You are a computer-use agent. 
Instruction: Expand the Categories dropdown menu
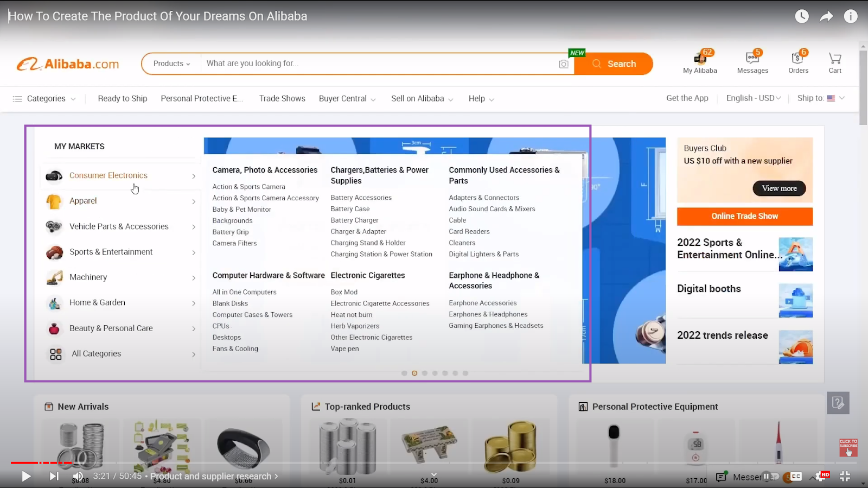pos(44,99)
